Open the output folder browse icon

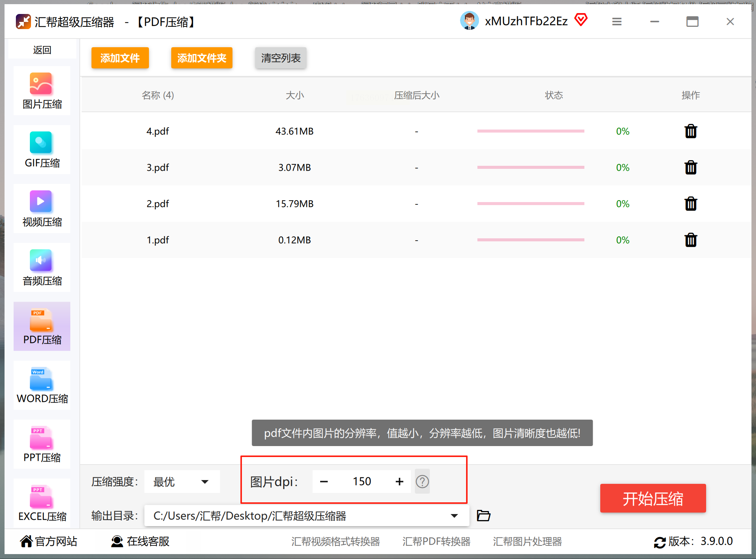[x=483, y=516]
